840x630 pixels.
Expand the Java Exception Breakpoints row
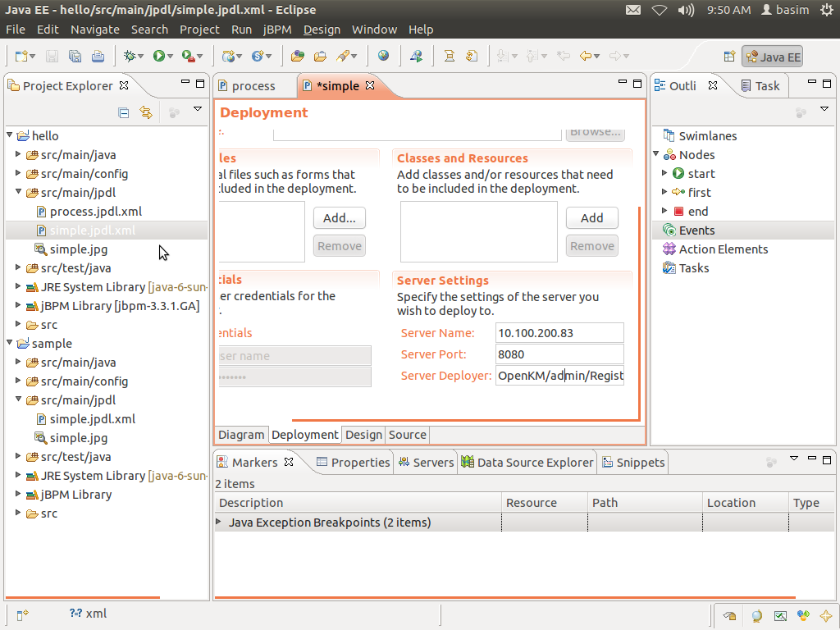[x=218, y=523]
